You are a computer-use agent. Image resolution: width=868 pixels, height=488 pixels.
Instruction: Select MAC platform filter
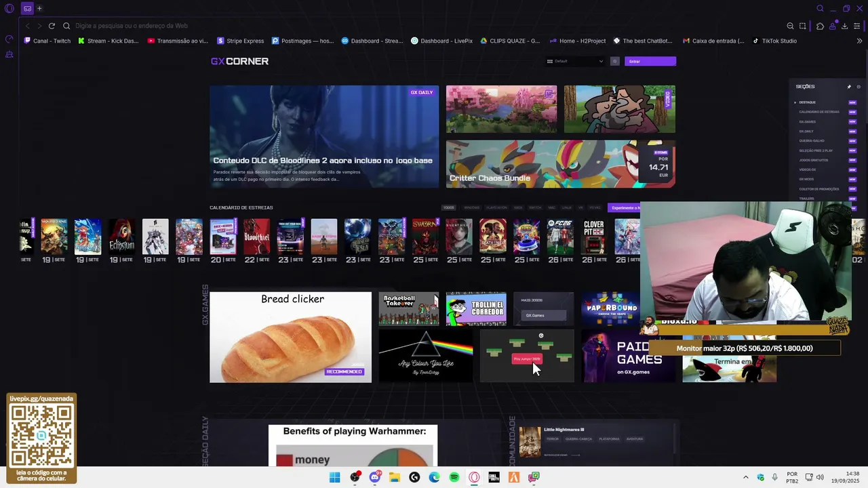552,207
